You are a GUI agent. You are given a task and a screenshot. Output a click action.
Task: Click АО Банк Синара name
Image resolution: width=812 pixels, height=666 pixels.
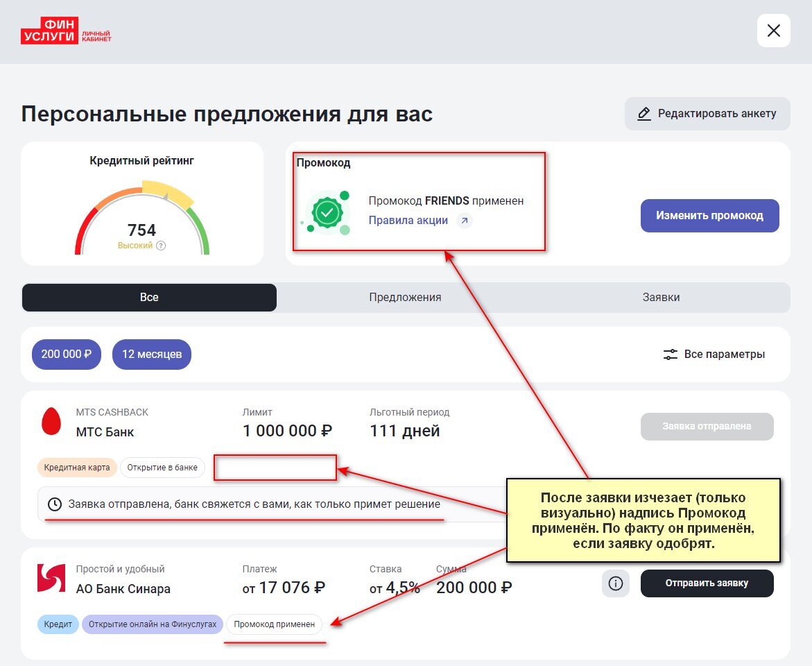click(x=123, y=589)
